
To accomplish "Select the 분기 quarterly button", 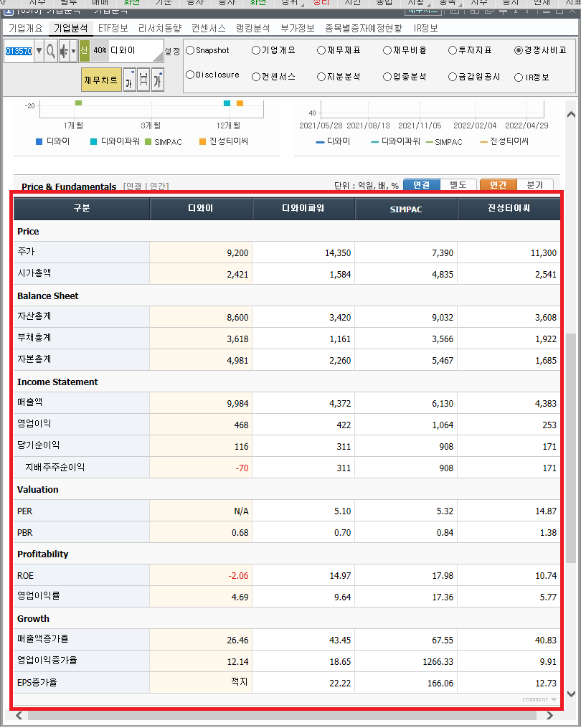I will pyautogui.click(x=534, y=185).
